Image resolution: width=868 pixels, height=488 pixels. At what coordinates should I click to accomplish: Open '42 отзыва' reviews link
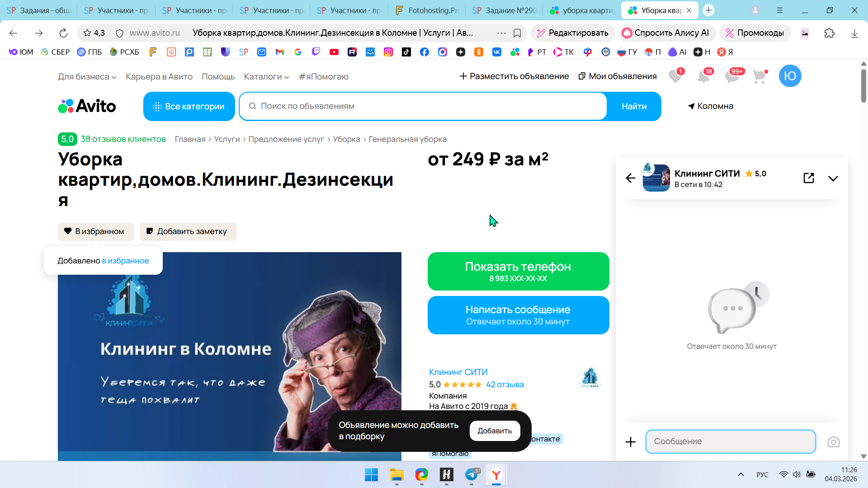click(505, 385)
